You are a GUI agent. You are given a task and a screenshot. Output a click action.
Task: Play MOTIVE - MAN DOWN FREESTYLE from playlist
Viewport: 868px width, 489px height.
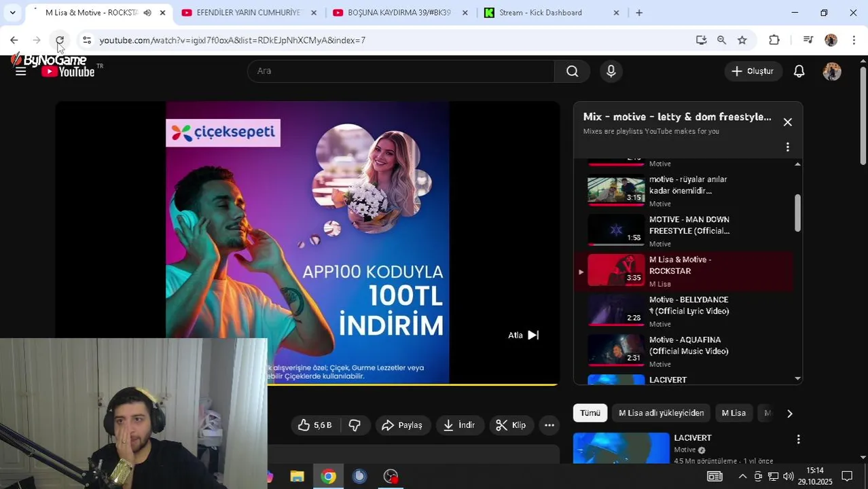tap(686, 231)
